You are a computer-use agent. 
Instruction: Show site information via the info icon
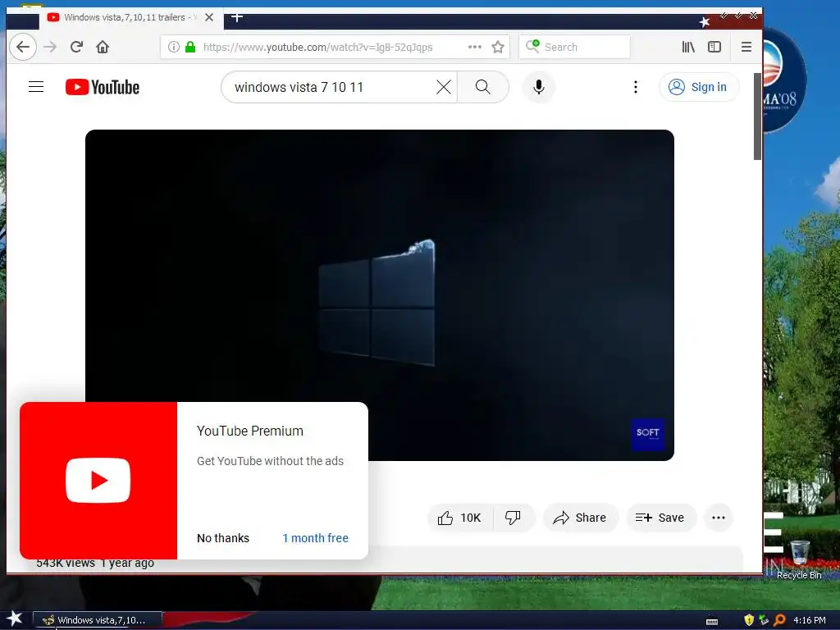coord(174,47)
